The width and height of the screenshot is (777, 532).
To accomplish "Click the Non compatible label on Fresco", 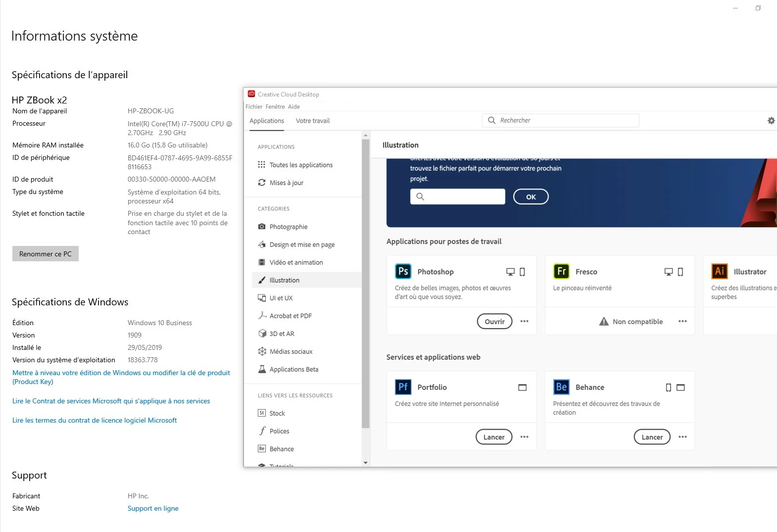I will (x=637, y=322).
